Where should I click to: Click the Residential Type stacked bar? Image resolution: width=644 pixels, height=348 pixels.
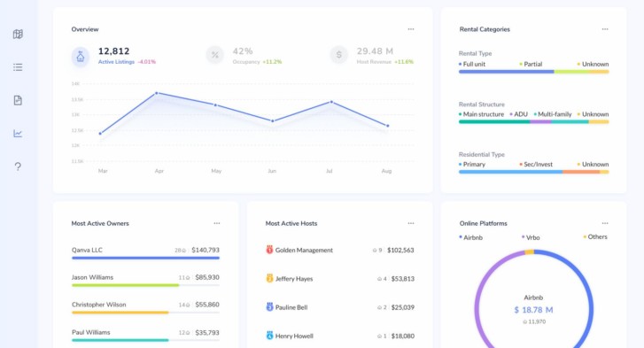pyautogui.click(x=533, y=172)
